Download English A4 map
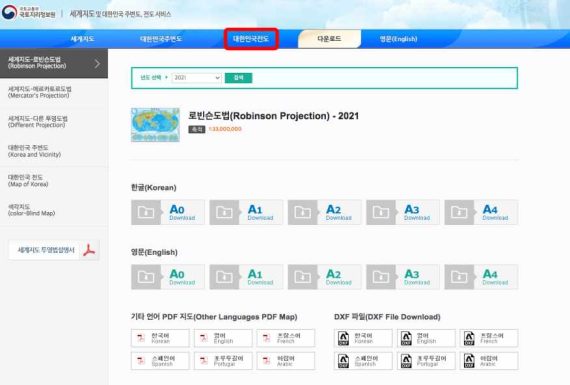570x385 pixels. click(x=481, y=277)
